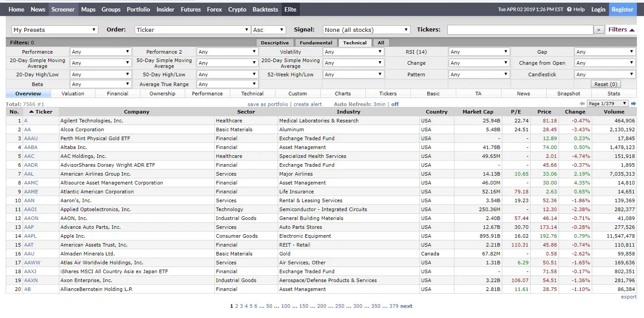Image resolution: width=644 pixels, height=318 pixels.
Task: Switch to Snapshot view tab
Action: click(569, 94)
